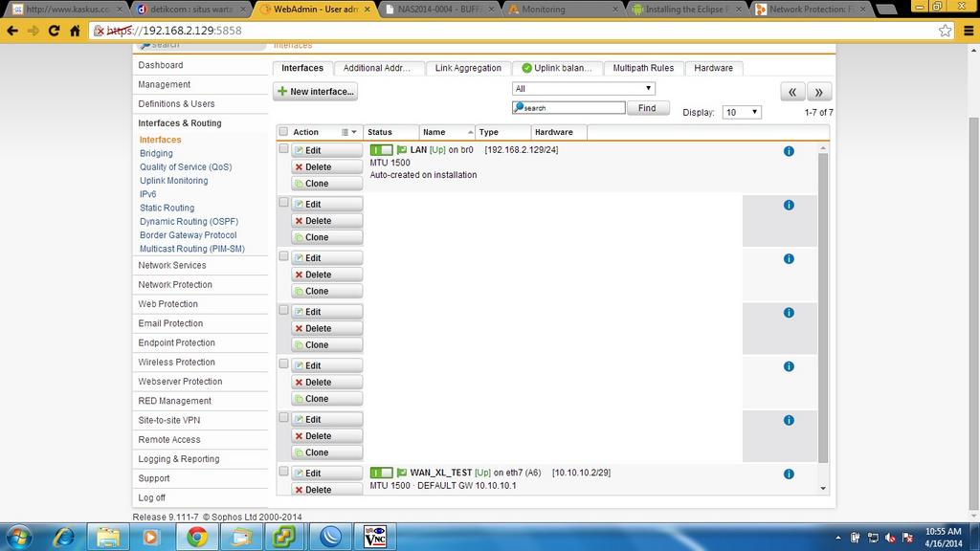Open info icon for WAN_XL_TEST interface row
This screenshot has width=980, height=551.
(789, 474)
